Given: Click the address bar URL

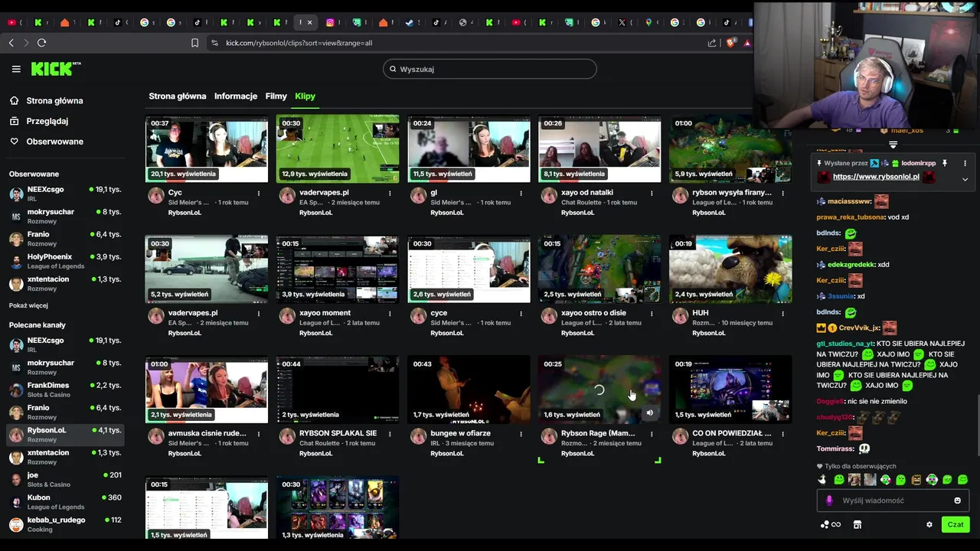Looking at the screenshot, I should click(299, 43).
